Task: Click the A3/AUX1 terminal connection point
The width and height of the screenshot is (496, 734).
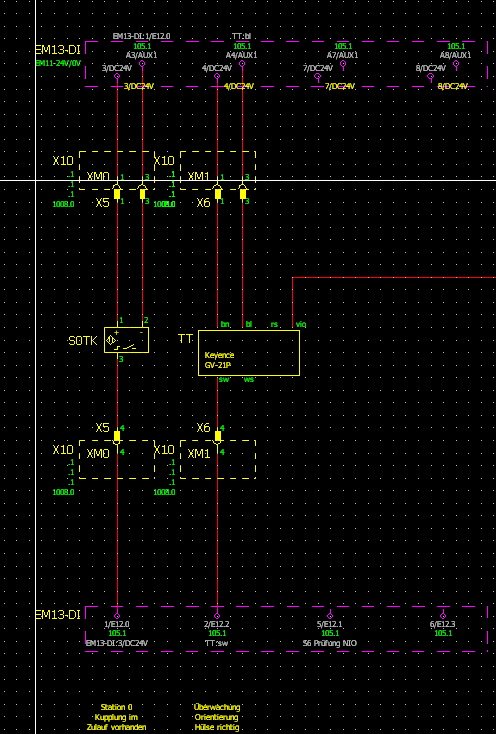Action: [142, 63]
